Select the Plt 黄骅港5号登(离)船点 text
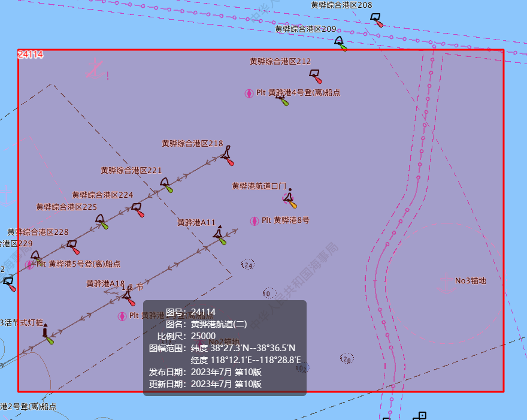Screen dimensions: 527x420 click(x=78, y=264)
